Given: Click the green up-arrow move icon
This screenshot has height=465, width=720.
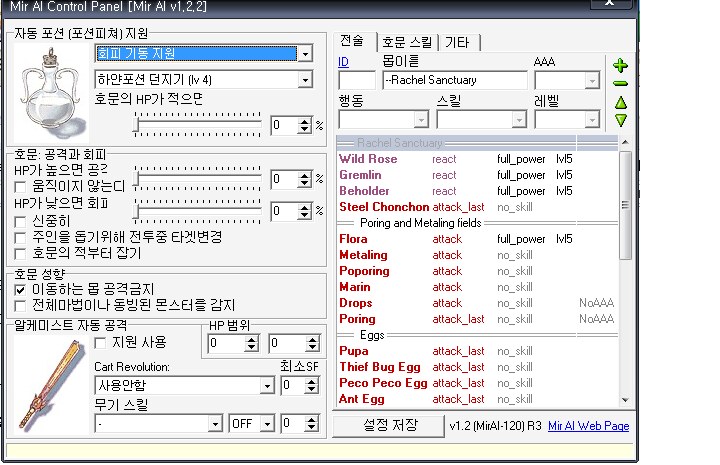Looking at the screenshot, I should click(x=620, y=102).
